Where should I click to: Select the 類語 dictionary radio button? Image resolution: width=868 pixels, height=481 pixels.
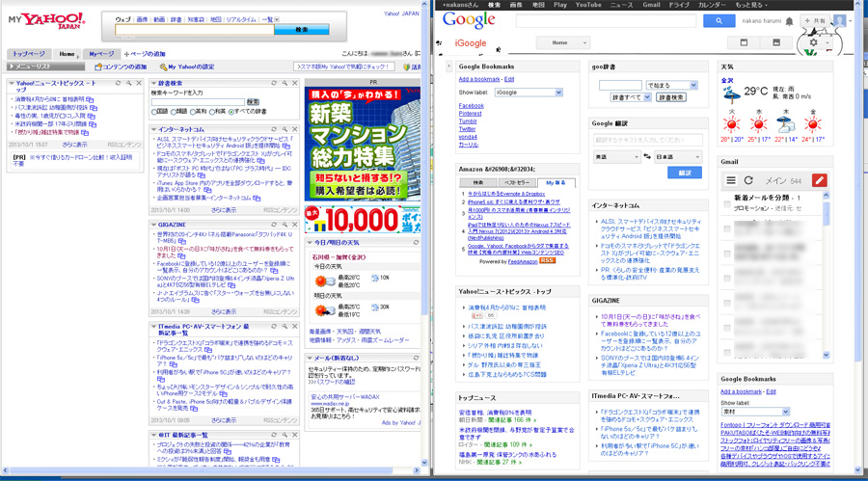pos(174,112)
